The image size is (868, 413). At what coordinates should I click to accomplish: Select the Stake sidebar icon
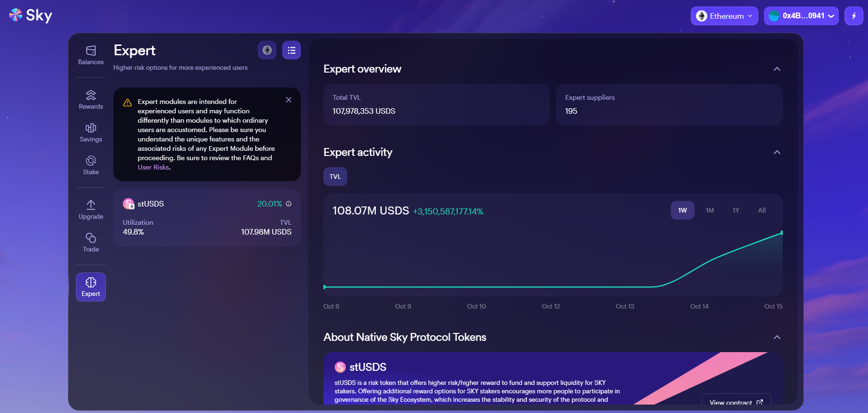[x=91, y=165]
